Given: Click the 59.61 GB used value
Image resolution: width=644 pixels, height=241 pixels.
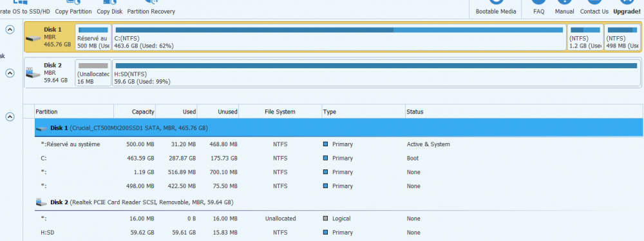Looking at the screenshot, I should pyautogui.click(x=184, y=233).
